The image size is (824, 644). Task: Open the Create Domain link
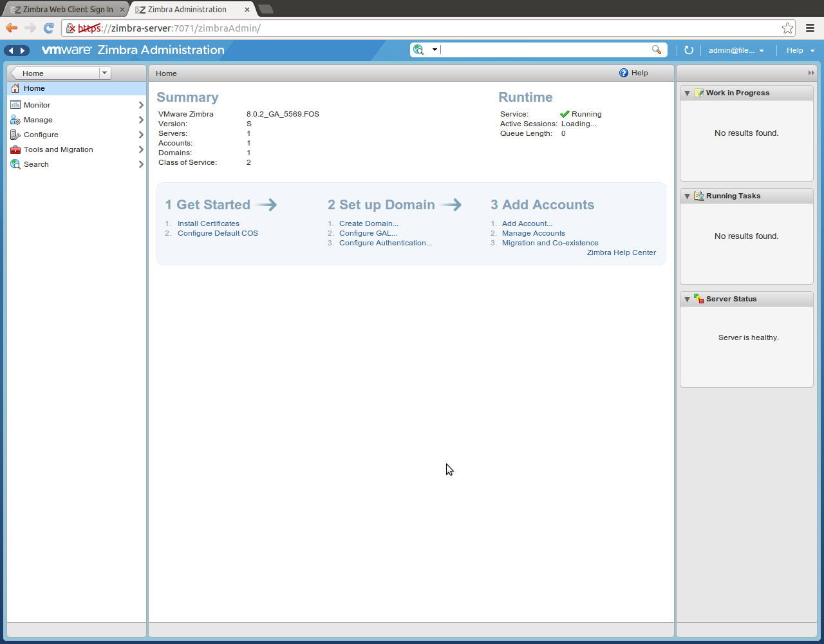[369, 223]
